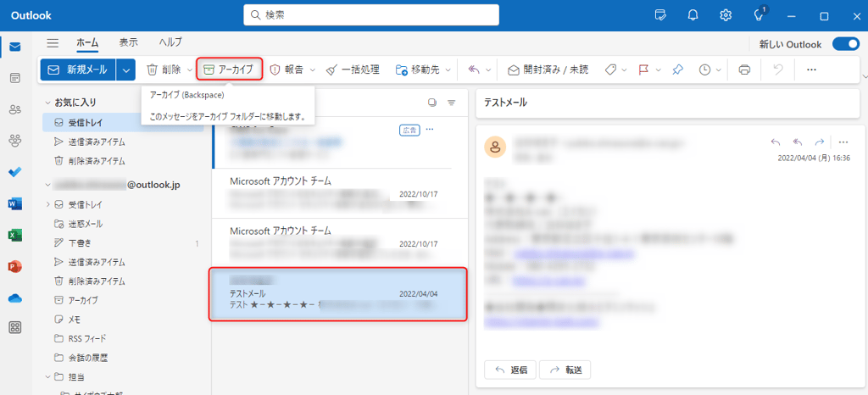Open the Reply All dropdown arrow
Image resolution: width=868 pixels, height=395 pixels.
[488, 70]
